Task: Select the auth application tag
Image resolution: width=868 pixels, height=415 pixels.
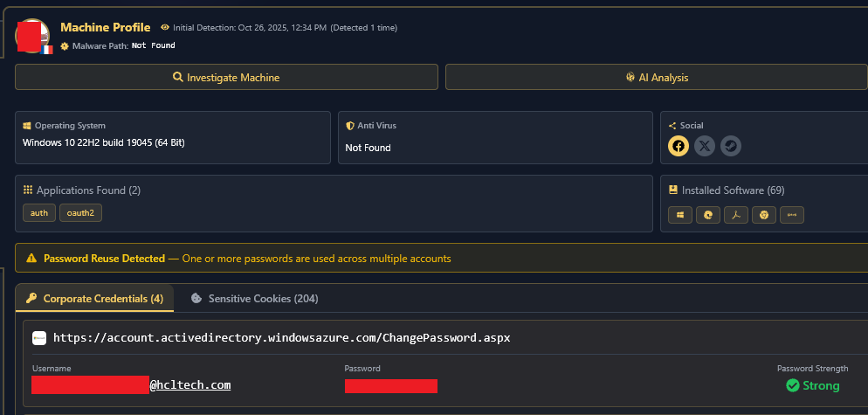Action: pyautogui.click(x=39, y=213)
